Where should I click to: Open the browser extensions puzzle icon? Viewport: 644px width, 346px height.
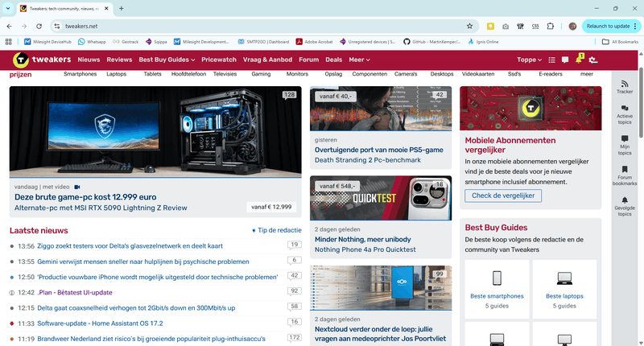(551, 26)
